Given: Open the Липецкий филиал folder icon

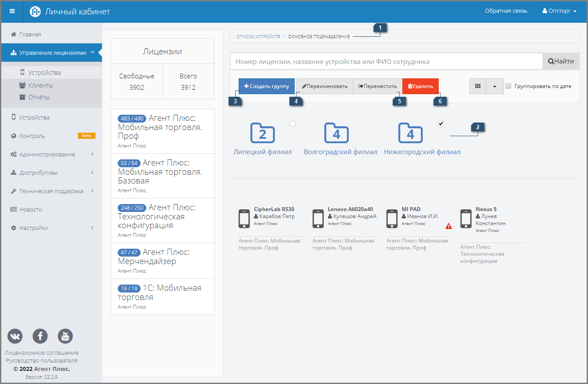Looking at the screenshot, I should tap(262, 133).
